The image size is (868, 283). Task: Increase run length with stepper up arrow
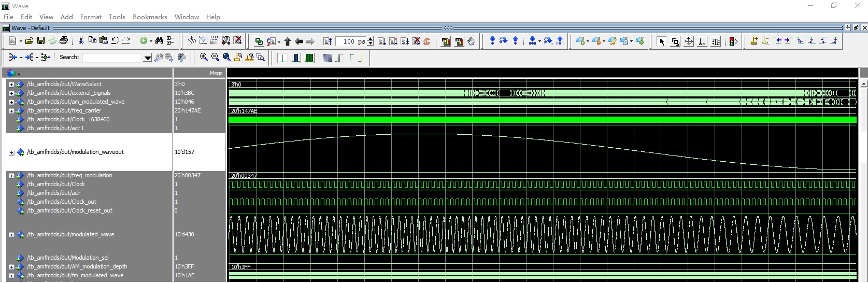coord(370,39)
